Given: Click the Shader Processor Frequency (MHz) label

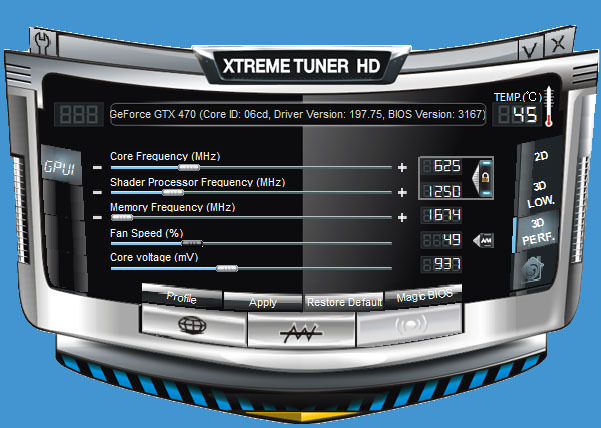Looking at the screenshot, I should click(198, 182).
